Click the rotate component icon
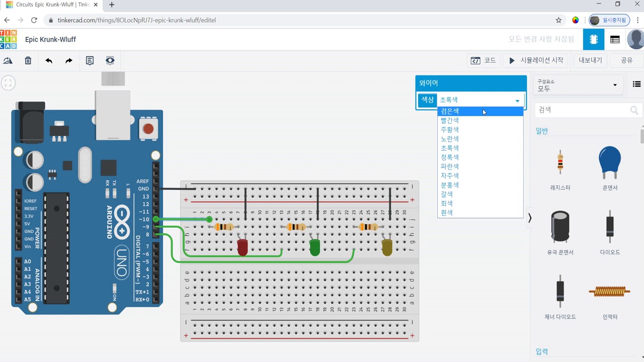Image resolution: width=644 pixels, height=362 pixels. click(x=8, y=61)
